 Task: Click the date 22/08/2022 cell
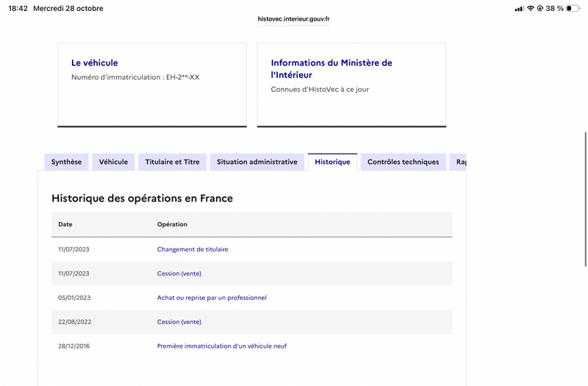[75, 322]
